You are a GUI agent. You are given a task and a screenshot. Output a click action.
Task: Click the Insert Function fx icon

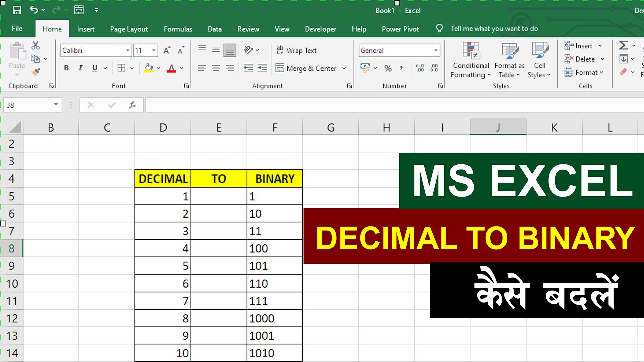(x=133, y=105)
